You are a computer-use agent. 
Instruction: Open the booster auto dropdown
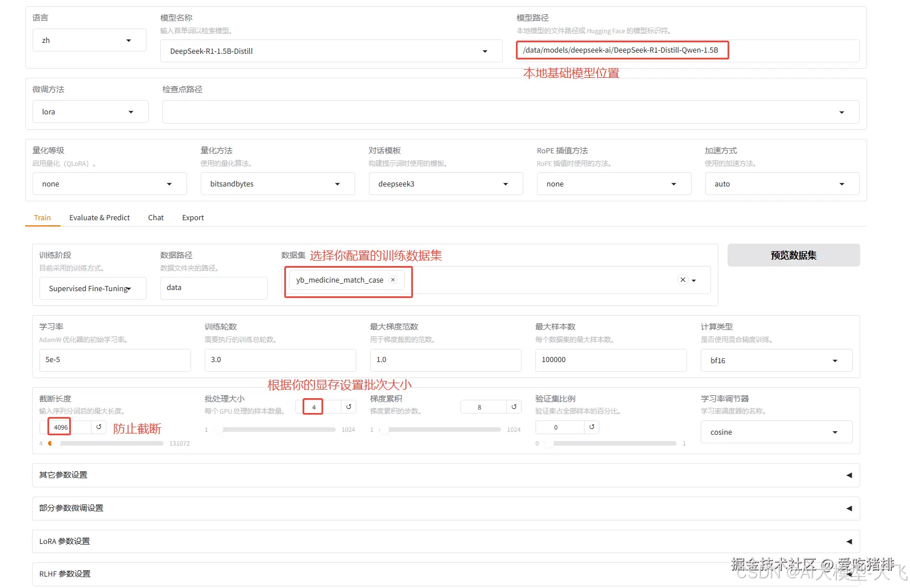click(782, 184)
